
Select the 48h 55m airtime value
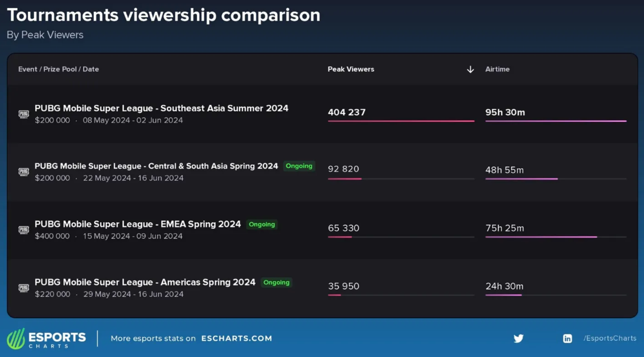coord(504,170)
